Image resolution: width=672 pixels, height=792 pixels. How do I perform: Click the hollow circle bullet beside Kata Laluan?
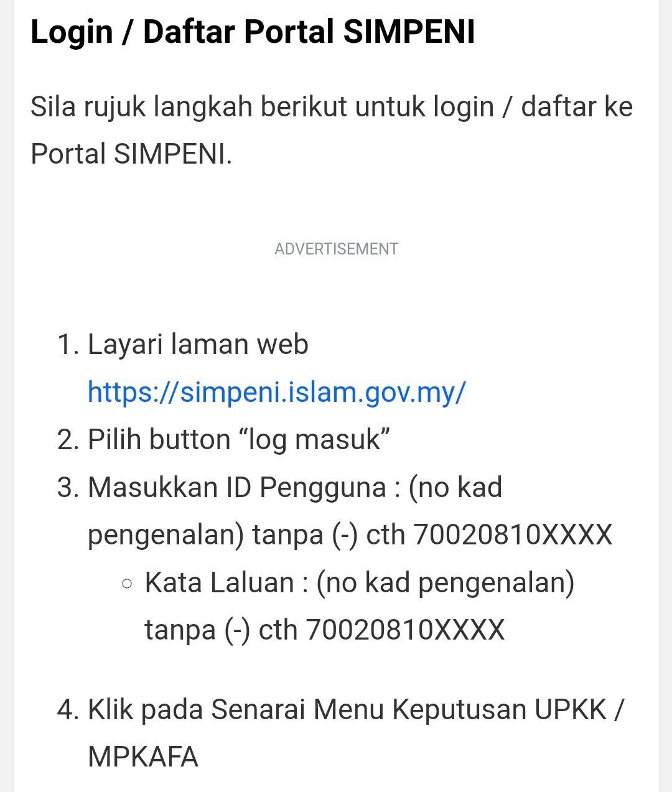(x=127, y=584)
